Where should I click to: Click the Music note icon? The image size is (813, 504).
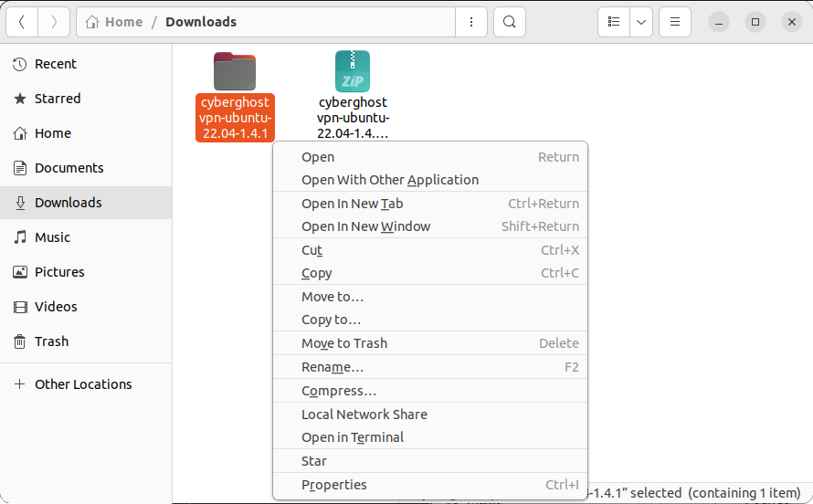tap(20, 237)
